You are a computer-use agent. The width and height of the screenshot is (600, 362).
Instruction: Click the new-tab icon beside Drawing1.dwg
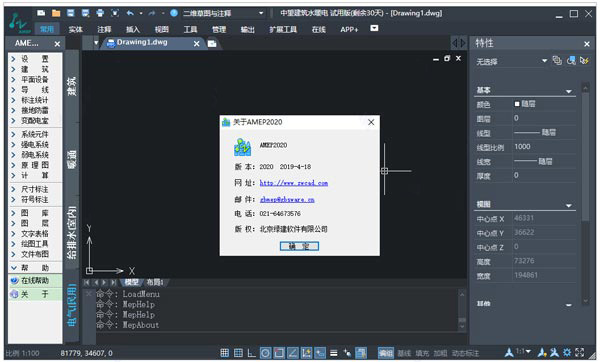[212, 44]
